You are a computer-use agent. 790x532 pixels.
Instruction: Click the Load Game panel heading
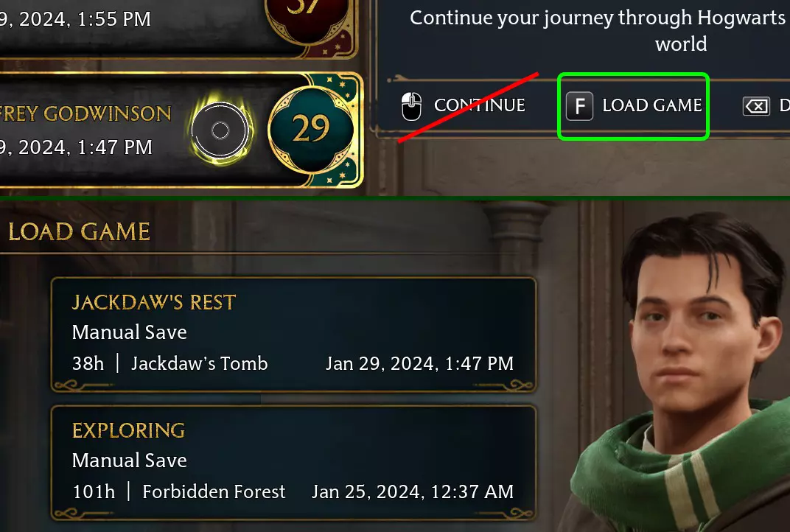click(x=79, y=232)
